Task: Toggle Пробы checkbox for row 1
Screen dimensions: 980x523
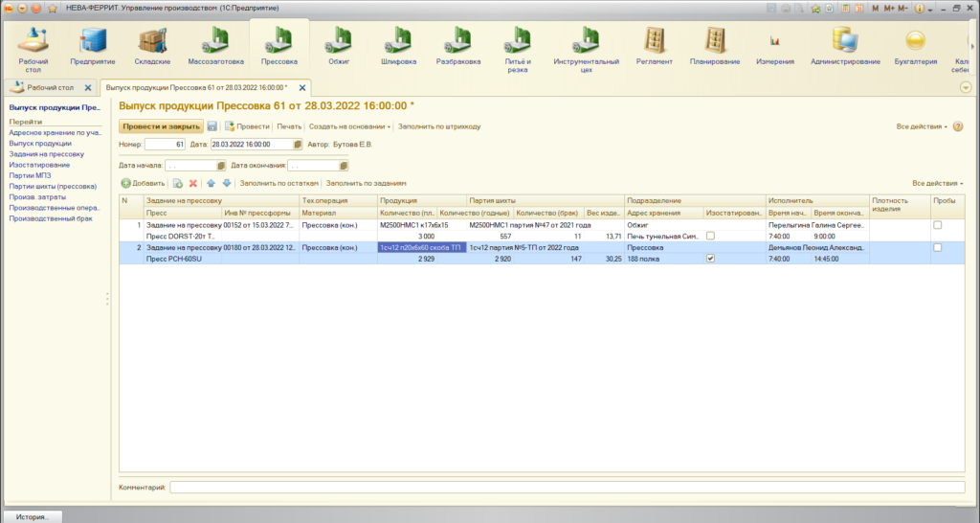Action: 937,225
